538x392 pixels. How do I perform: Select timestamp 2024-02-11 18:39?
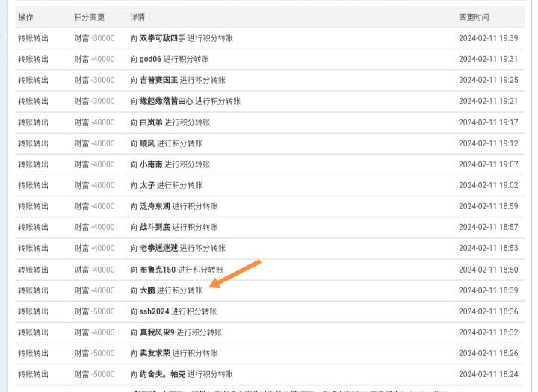[488, 290]
